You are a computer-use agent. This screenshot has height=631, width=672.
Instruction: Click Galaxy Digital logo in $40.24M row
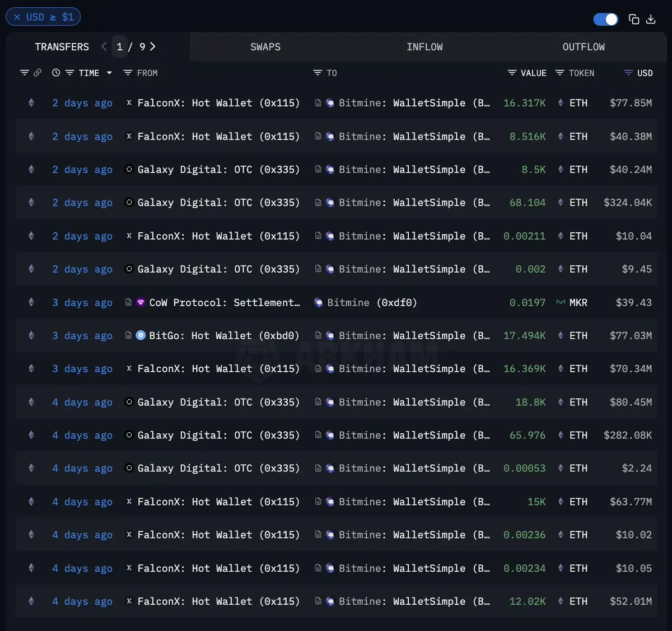point(129,169)
